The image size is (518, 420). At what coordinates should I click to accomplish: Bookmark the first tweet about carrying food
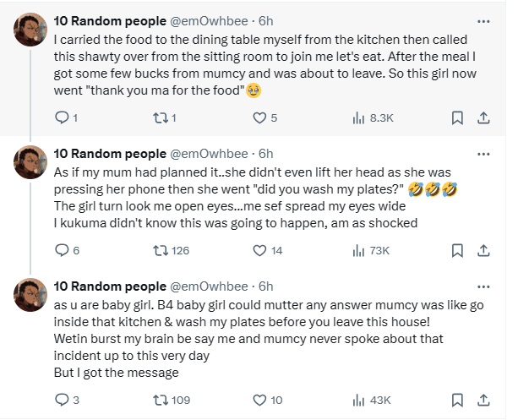pyautogui.click(x=457, y=118)
